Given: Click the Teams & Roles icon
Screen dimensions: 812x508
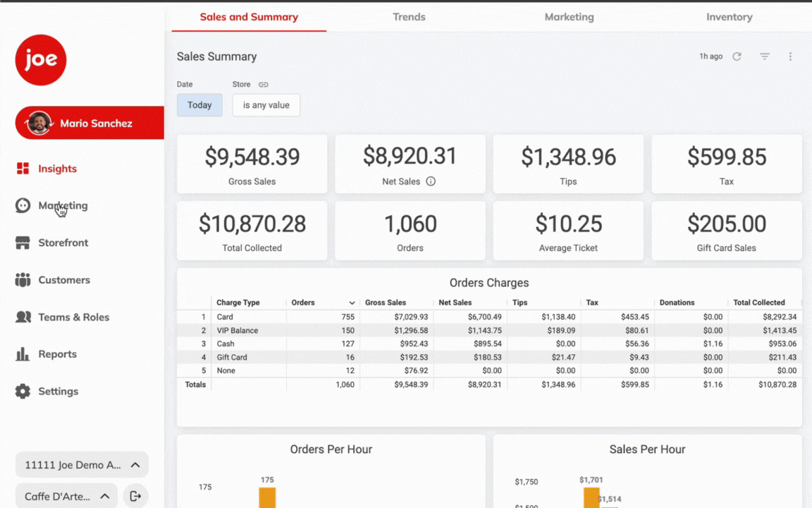Looking at the screenshot, I should coord(23,317).
